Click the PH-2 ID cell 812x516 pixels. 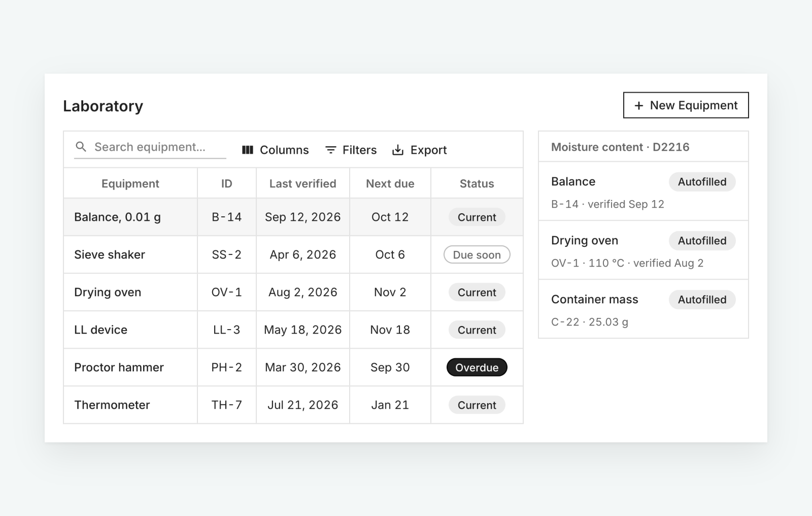coord(227,367)
